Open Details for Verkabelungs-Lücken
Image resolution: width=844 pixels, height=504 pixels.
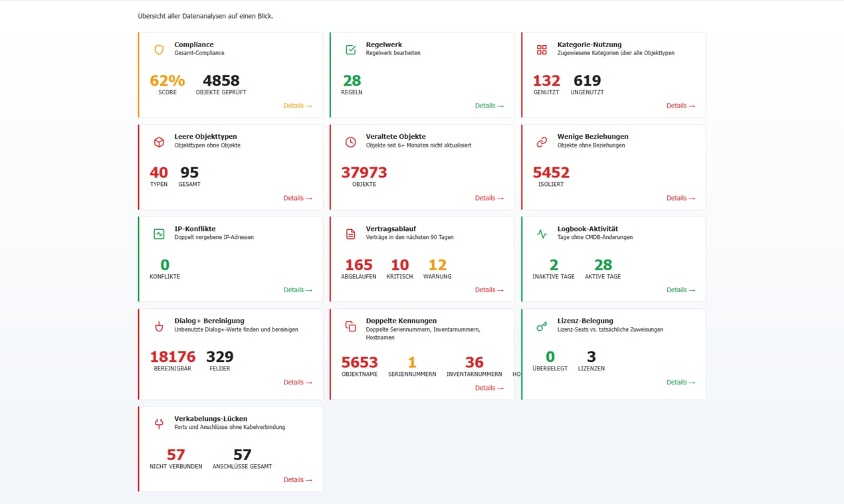click(298, 479)
